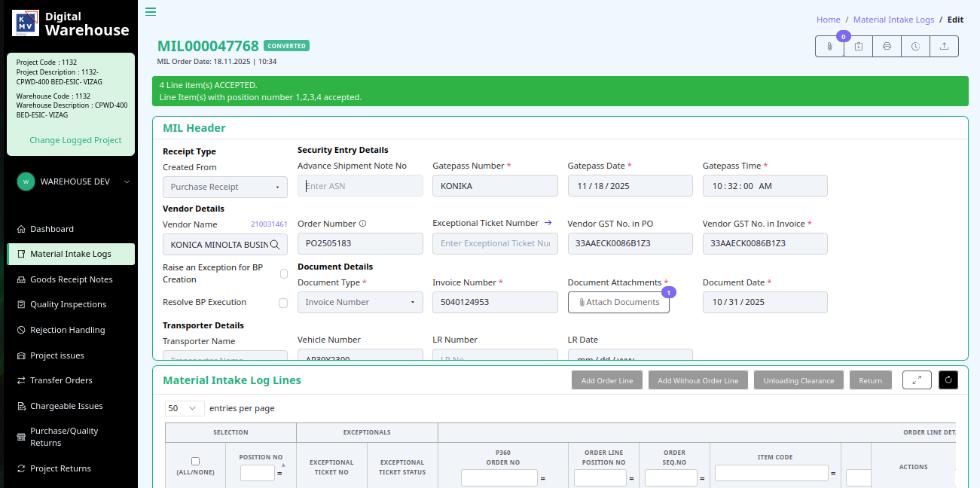Image resolution: width=980 pixels, height=488 pixels.
Task: Click the Gatepass Number input field
Action: pos(494,186)
